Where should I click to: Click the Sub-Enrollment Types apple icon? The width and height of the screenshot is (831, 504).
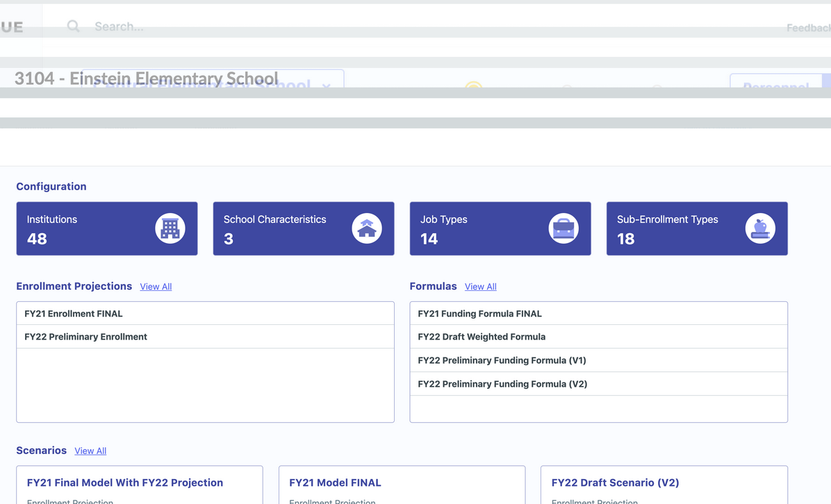759,228
